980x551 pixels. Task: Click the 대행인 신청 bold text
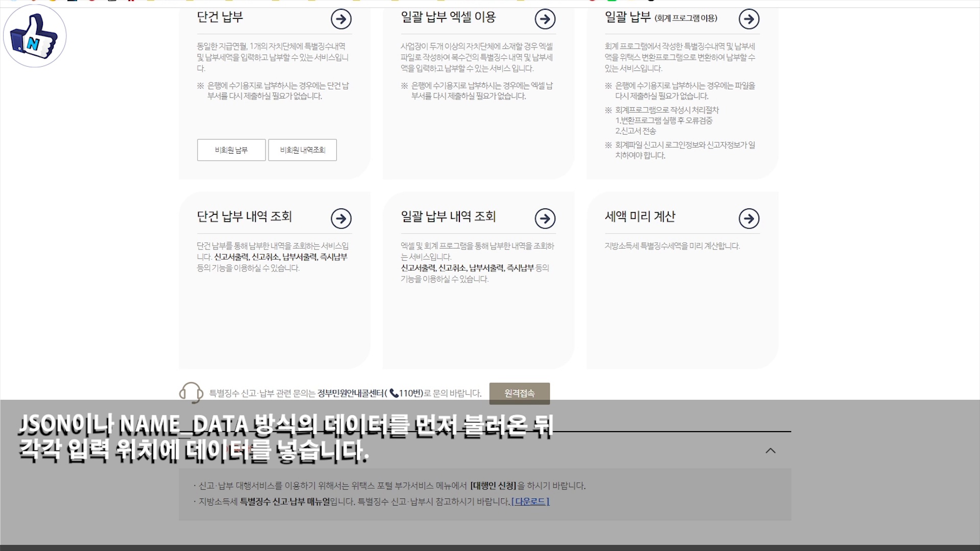point(493,486)
